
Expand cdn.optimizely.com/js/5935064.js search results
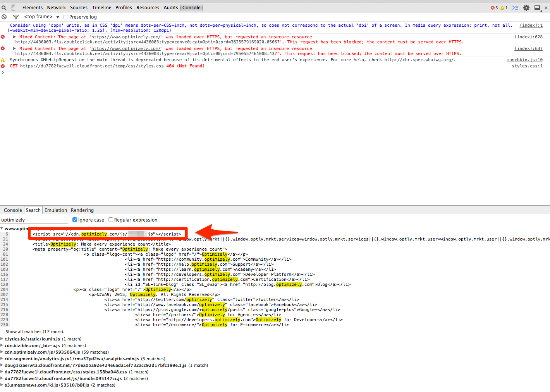pos(2,352)
